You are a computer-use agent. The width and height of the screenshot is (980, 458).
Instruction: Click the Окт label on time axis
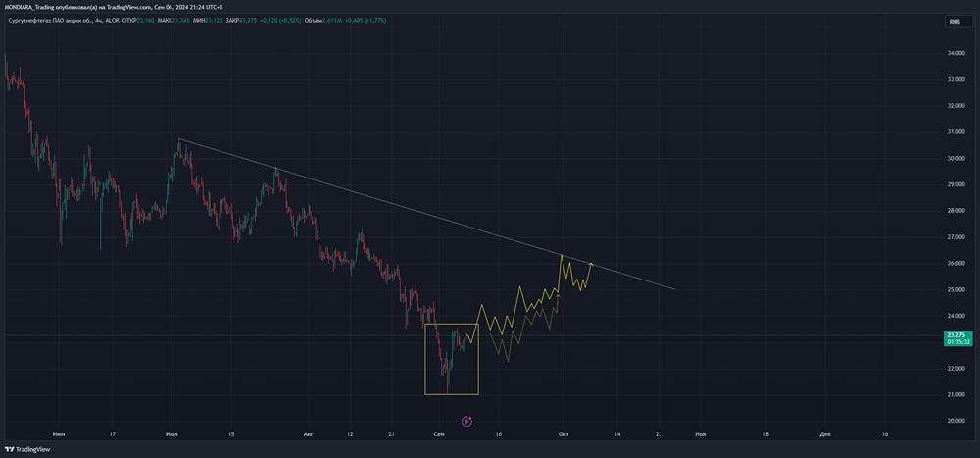563,433
